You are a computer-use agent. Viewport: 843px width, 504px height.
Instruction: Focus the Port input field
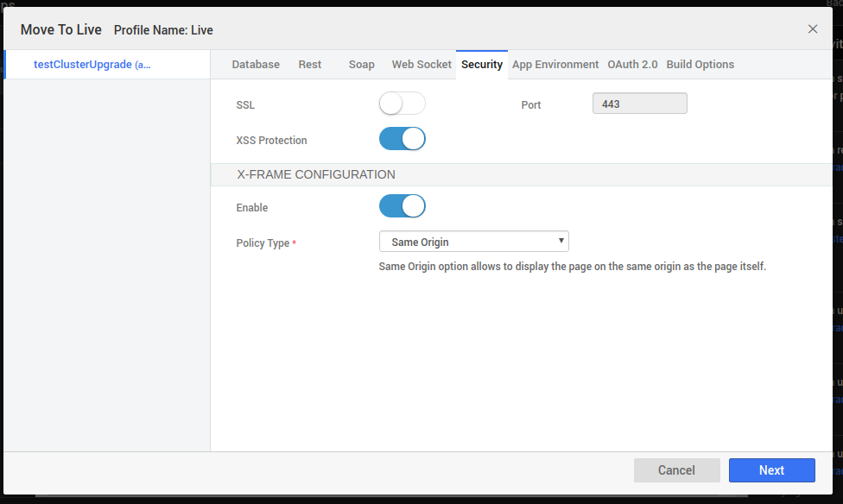point(639,104)
